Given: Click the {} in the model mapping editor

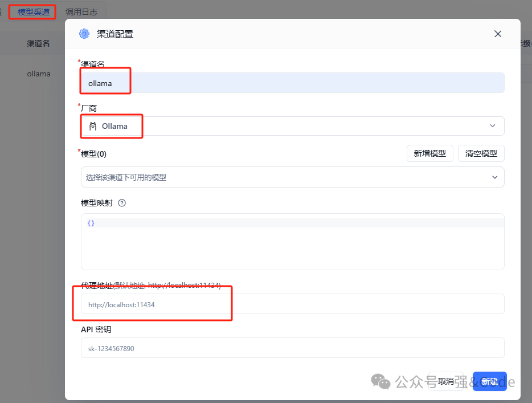Looking at the screenshot, I should tap(91, 223).
